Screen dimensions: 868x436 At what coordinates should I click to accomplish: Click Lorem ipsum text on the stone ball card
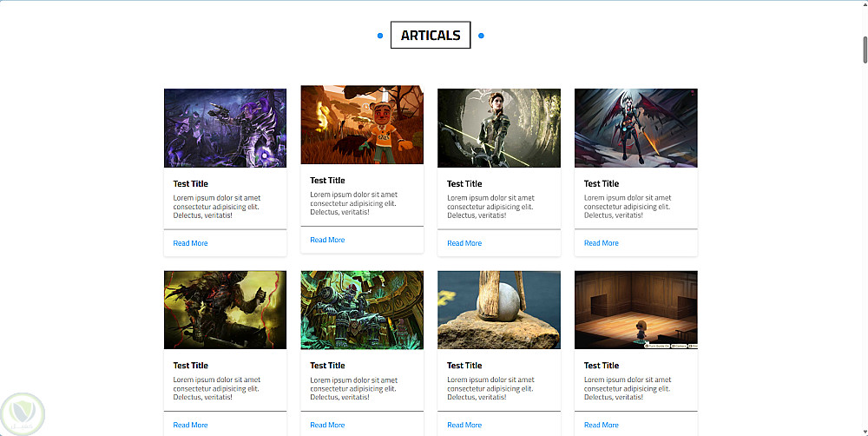click(491, 388)
